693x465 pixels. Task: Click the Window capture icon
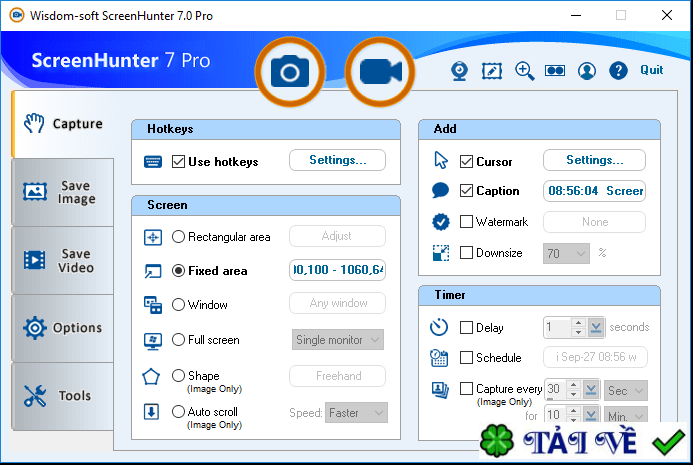pos(153,305)
